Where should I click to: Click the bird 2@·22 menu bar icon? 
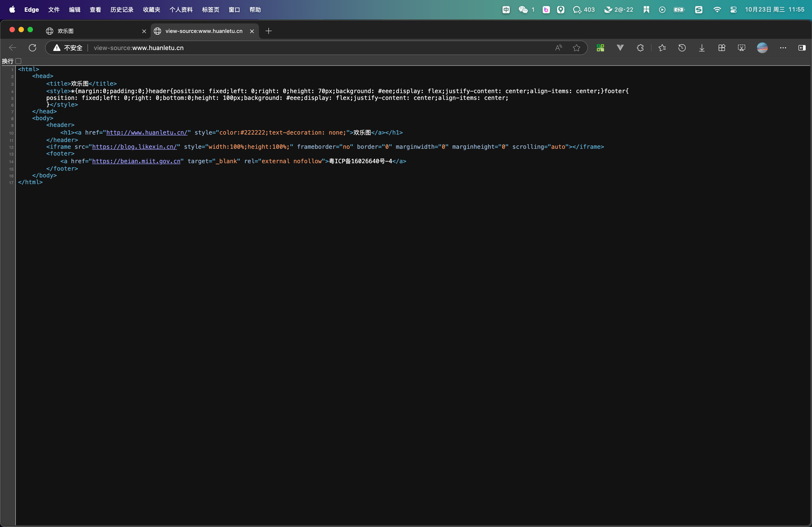(618, 9)
